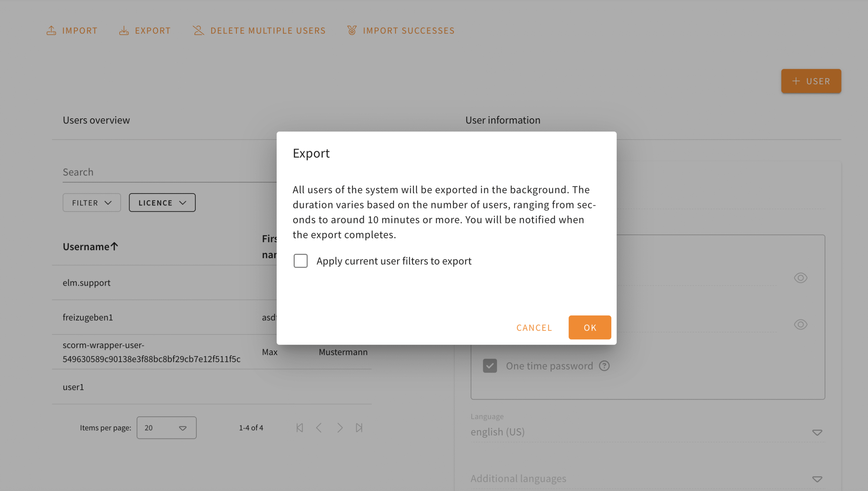This screenshot has height=491, width=868.
Task: Open Import Successes via its medal icon
Action: [352, 30]
